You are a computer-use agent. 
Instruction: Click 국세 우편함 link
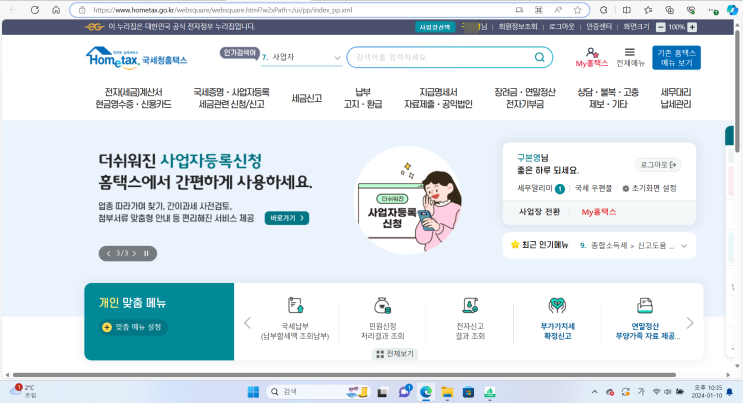pyautogui.click(x=593, y=189)
